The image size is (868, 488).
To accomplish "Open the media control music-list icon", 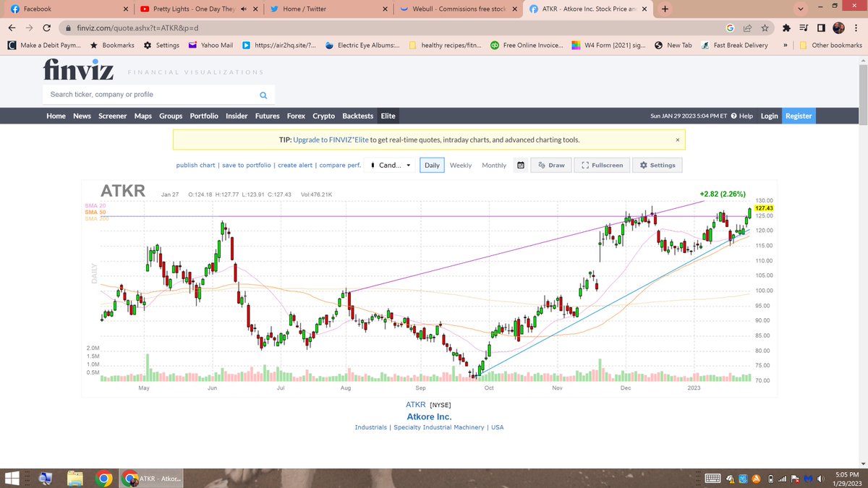I will pyautogui.click(x=804, y=27).
